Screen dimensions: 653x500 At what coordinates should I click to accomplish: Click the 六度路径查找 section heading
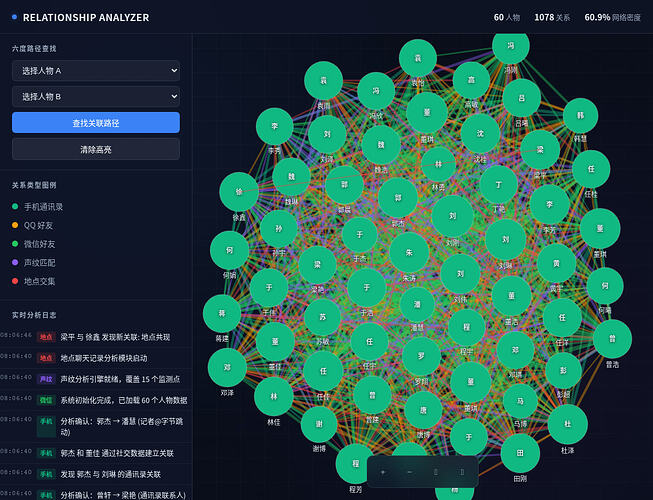[x=34, y=48]
